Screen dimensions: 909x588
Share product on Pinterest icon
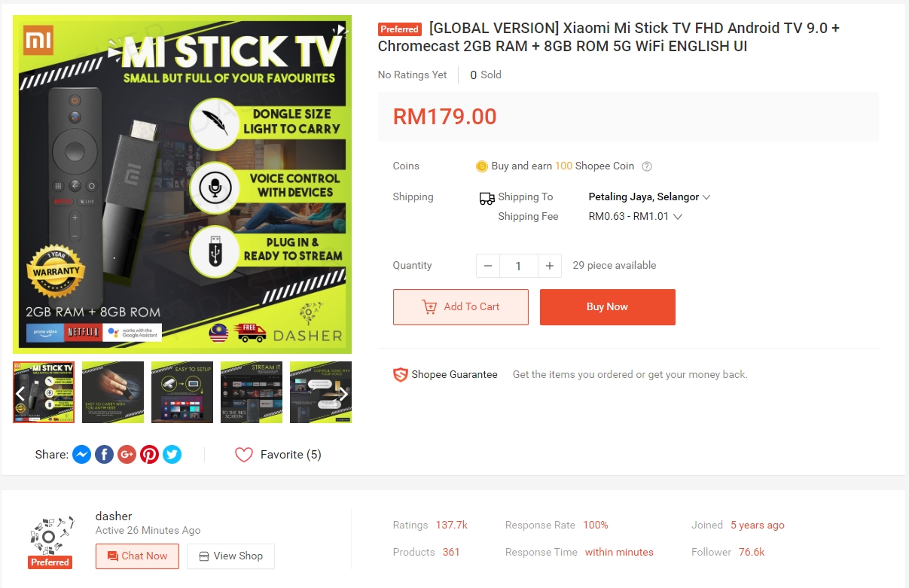point(150,455)
